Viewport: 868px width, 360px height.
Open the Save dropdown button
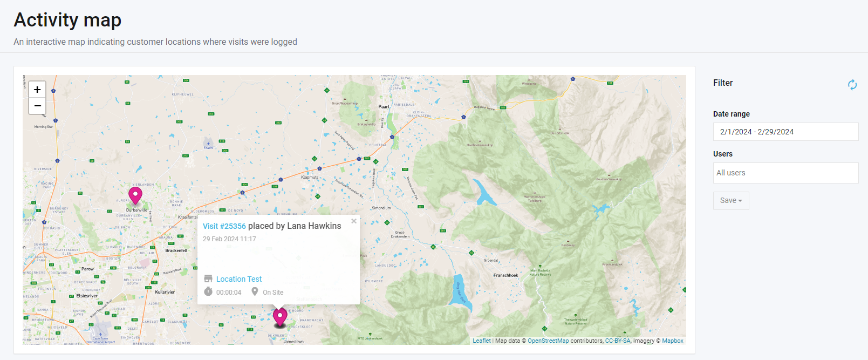(730, 201)
